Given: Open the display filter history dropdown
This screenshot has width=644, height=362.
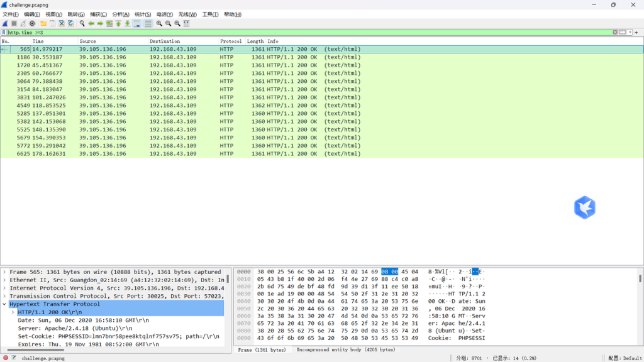Looking at the screenshot, I should [x=631, y=32].
